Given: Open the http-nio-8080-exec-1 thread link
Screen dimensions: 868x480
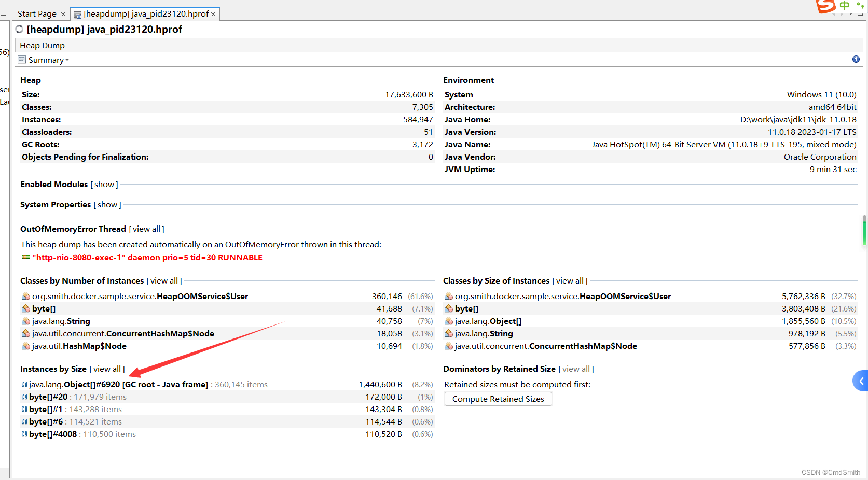Looking at the screenshot, I should [147, 257].
